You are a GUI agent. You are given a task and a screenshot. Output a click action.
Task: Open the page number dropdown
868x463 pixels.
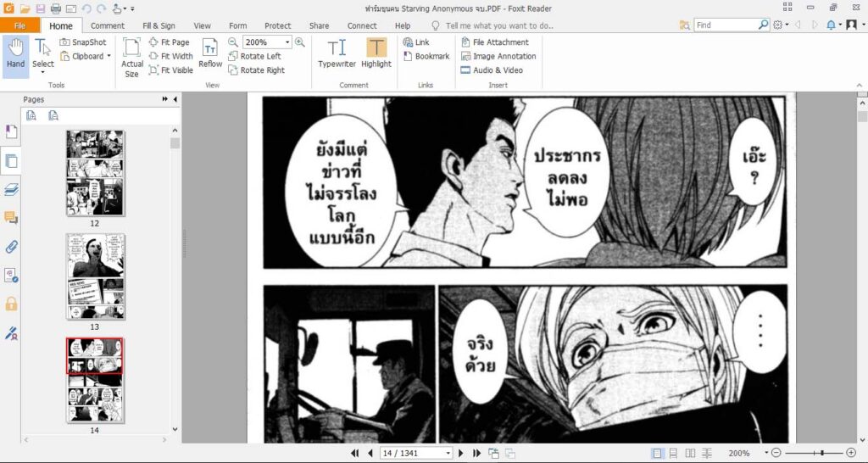[448, 453]
